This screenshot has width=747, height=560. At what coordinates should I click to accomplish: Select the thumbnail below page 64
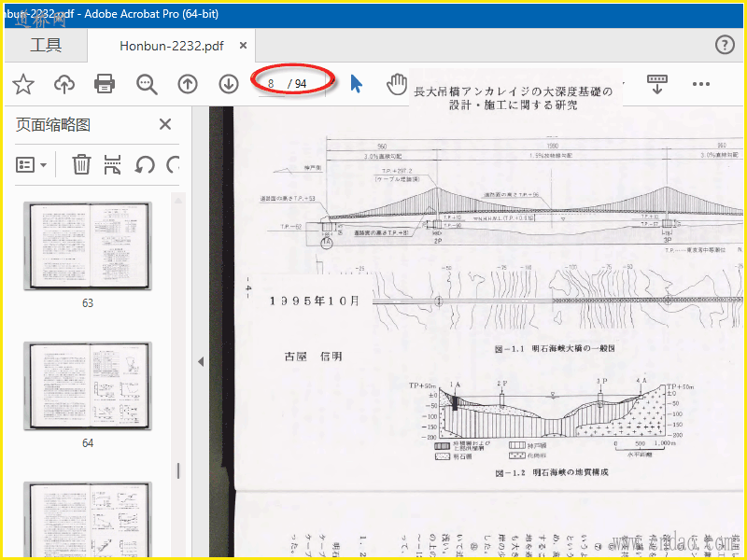(88, 519)
